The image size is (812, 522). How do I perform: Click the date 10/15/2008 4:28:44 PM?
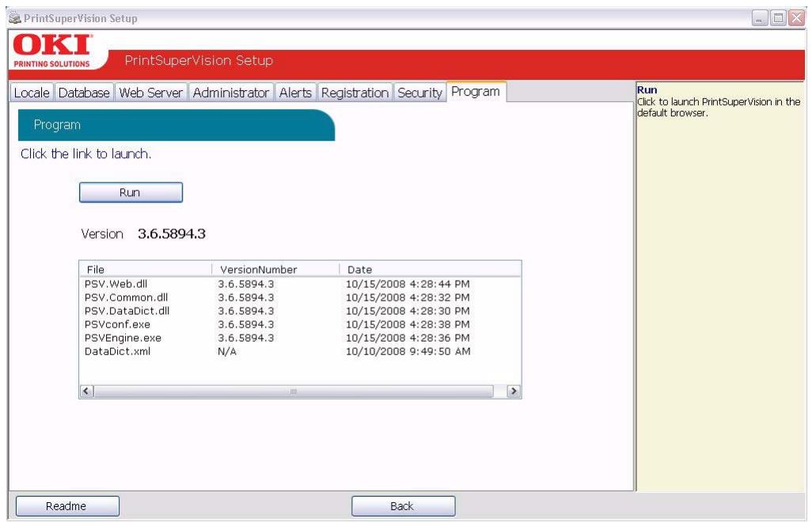[x=408, y=283]
